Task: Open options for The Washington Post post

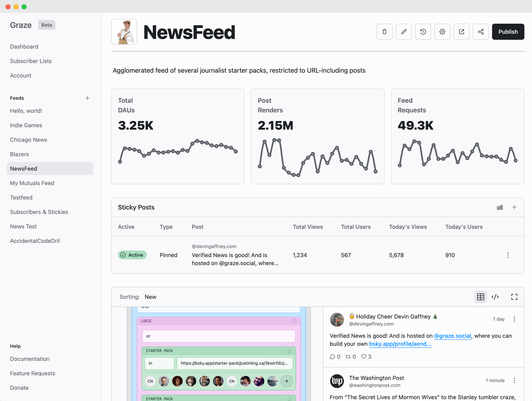Action: coord(514,380)
